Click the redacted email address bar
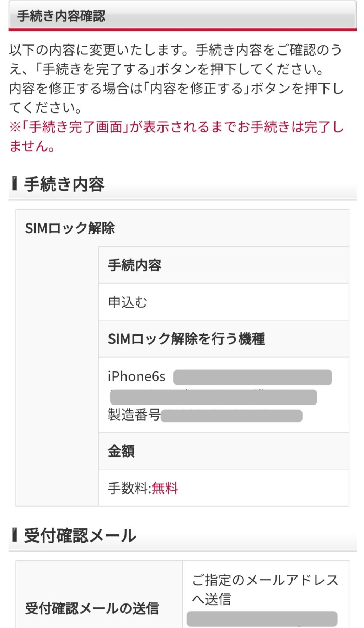Viewport: 364px width, 628px height. (262, 619)
